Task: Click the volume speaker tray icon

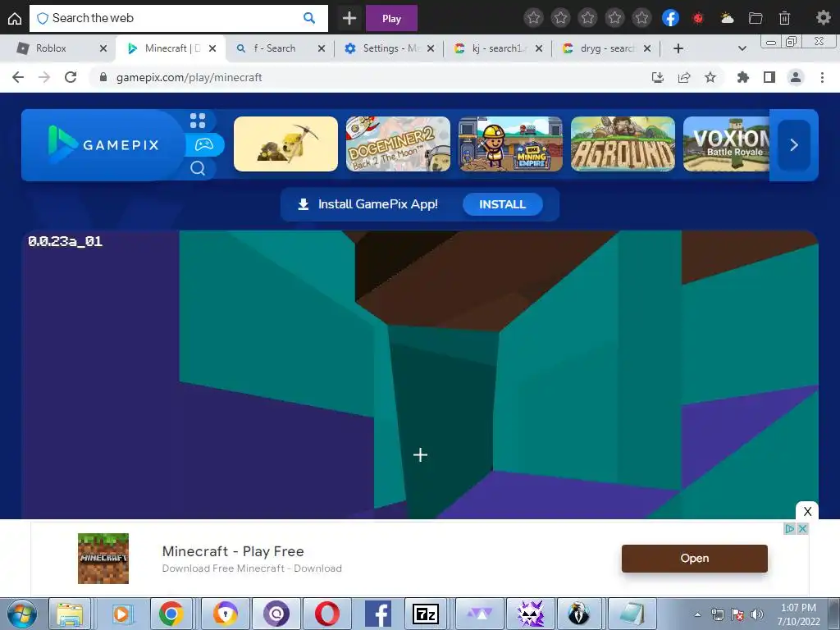Action: (x=757, y=614)
